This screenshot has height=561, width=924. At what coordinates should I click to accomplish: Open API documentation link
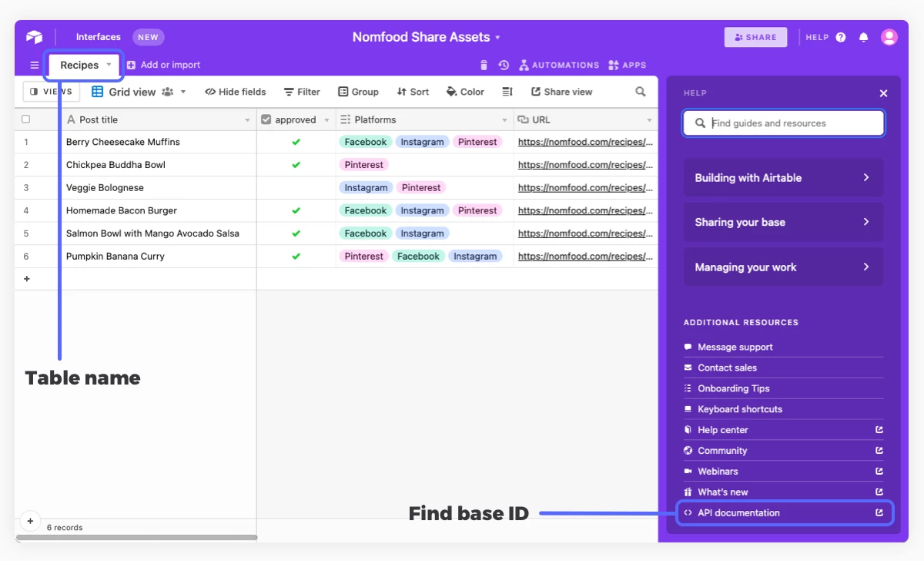tap(785, 512)
